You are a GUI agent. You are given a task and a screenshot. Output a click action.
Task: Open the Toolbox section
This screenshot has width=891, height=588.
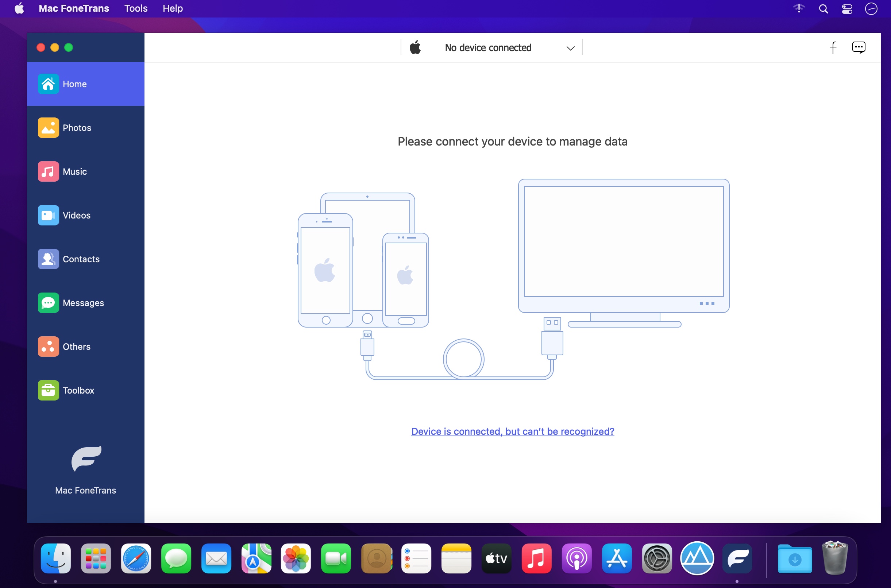85,390
